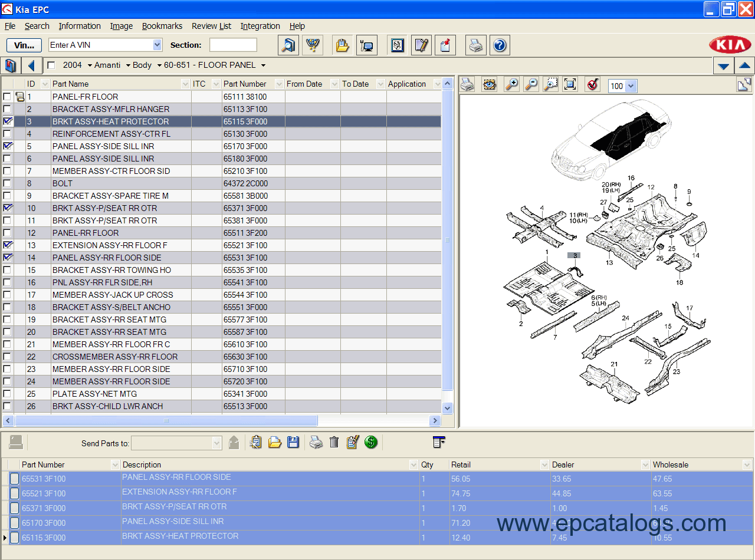Screen dimensions: 755x560
Task: Tick checkbox for BOLT row
Action: pos(7,183)
